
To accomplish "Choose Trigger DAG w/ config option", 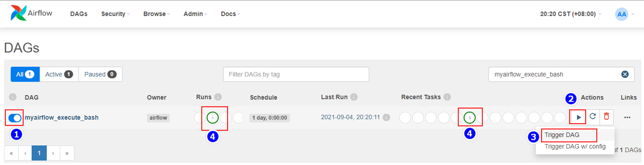I will pyautogui.click(x=575, y=146).
